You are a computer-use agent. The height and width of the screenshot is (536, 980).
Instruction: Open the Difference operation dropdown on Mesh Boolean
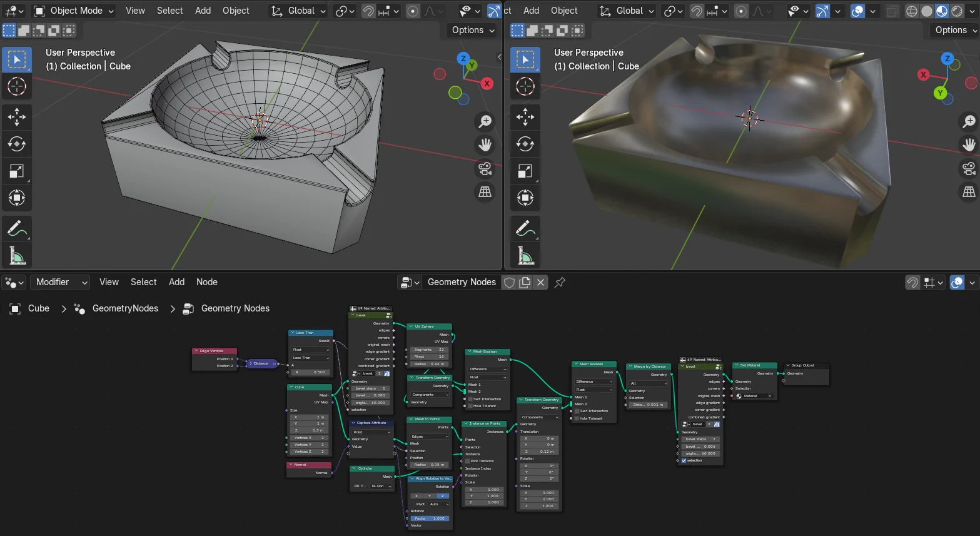click(x=488, y=369)
